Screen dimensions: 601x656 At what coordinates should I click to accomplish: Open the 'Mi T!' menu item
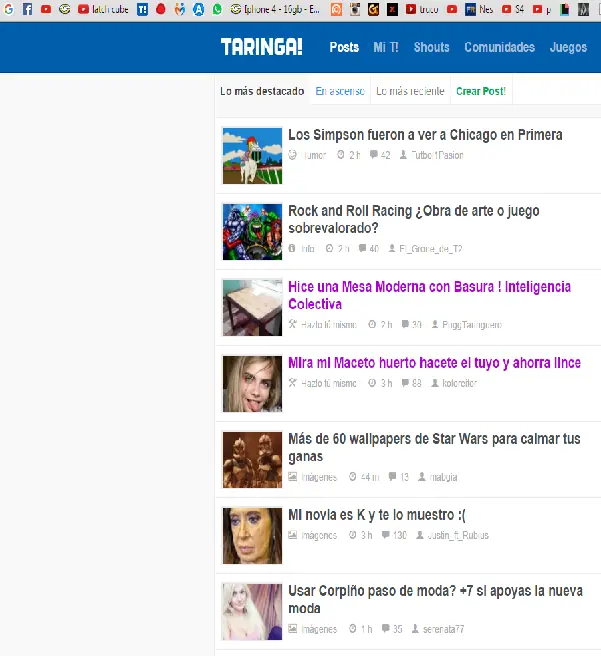point(386,47)
